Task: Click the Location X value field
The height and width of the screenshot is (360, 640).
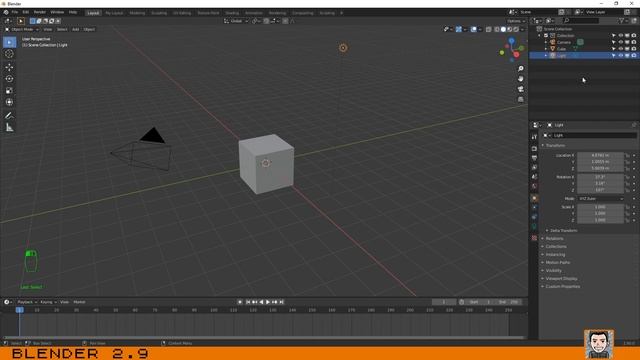Action: 600,155
